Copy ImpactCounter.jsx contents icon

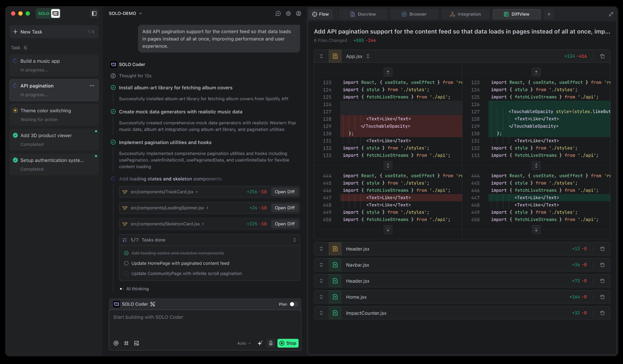click(602, 313)
